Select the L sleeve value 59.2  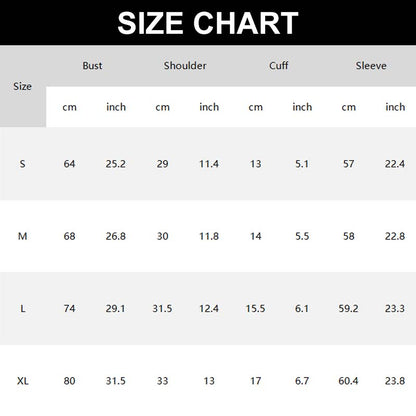tap(348, 309)
